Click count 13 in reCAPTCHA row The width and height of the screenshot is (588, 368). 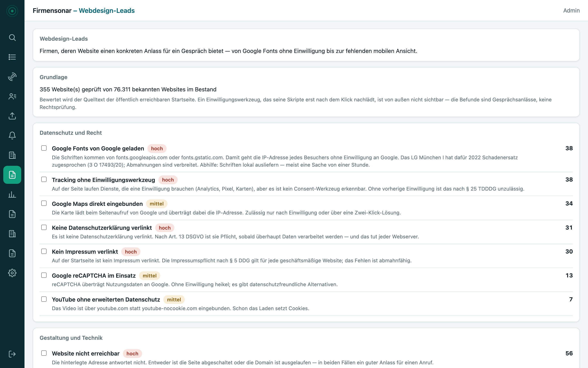(x=569, y=276)
